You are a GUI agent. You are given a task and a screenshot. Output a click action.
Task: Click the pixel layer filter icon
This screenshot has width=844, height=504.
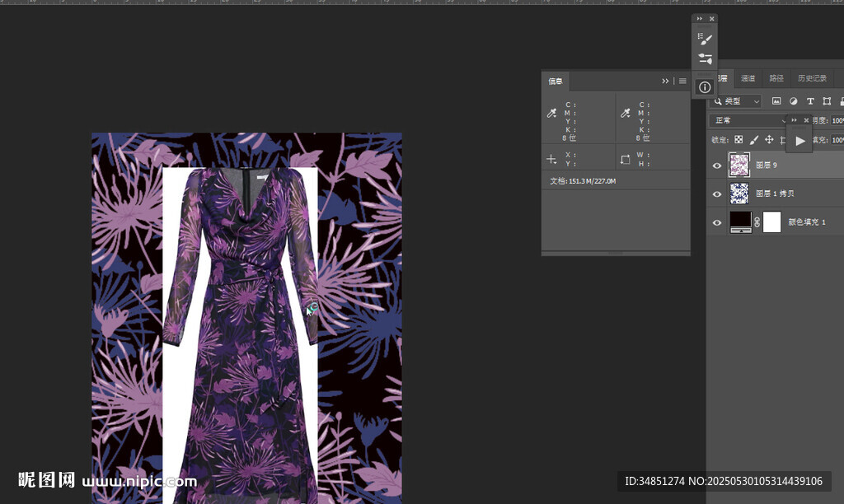[776, 101]
